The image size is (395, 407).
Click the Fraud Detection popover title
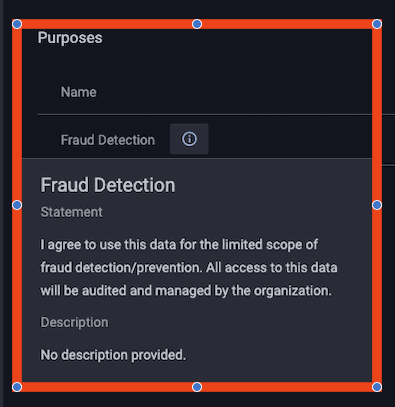(108, 185)
